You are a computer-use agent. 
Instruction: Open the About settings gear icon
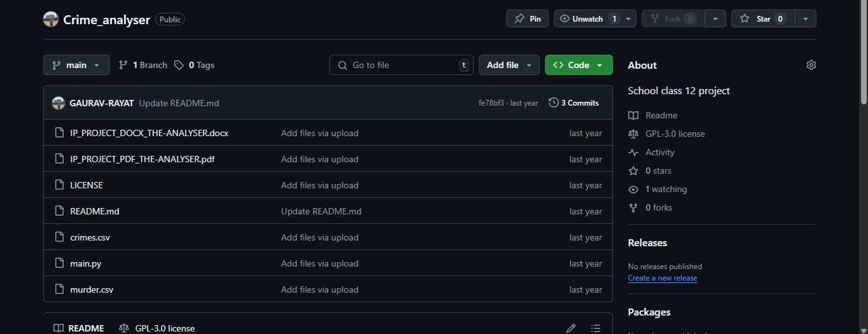point(811,65)
